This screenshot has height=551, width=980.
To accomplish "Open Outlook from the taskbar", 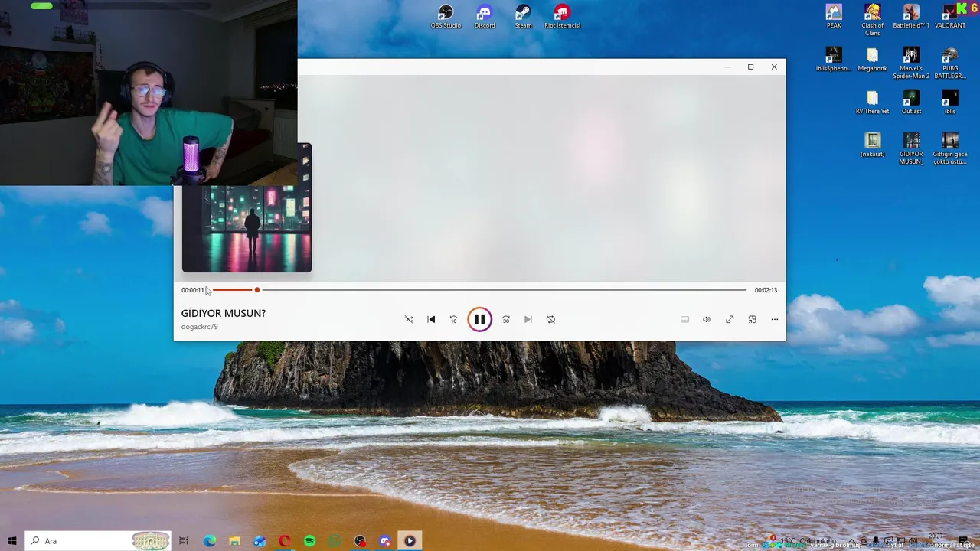I will point(260,541).
